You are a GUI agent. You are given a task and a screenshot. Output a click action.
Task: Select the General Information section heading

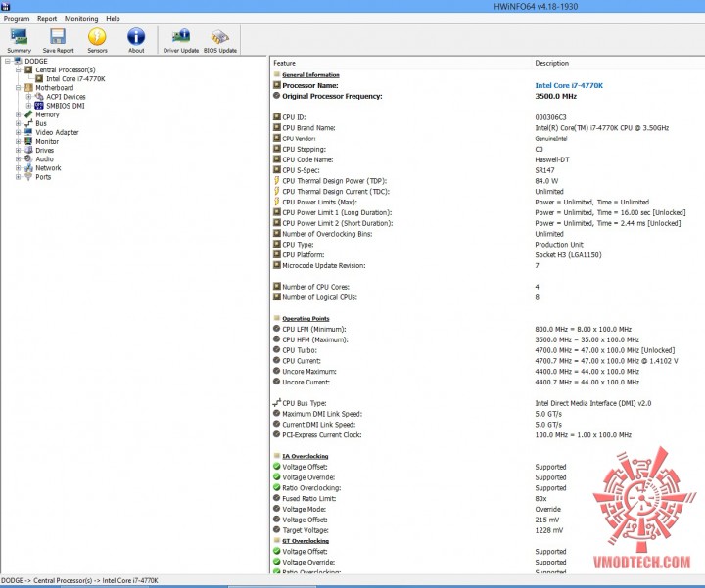(x=310, y=75)
